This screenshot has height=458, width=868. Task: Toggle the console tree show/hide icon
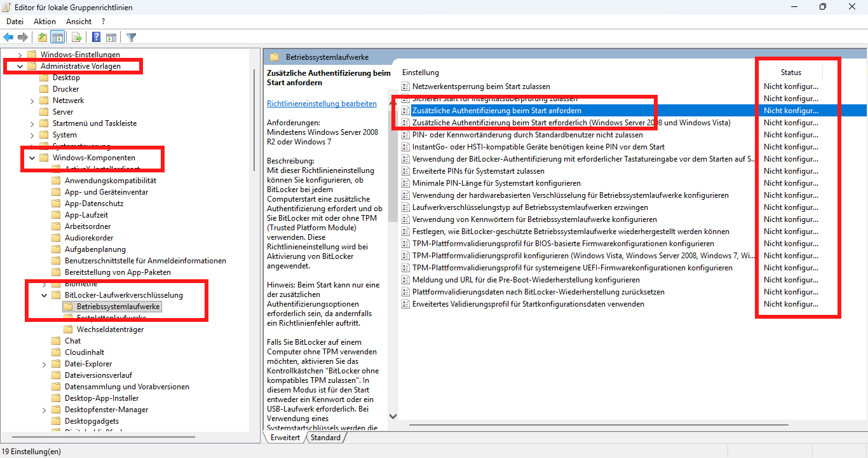pos(57,37)
